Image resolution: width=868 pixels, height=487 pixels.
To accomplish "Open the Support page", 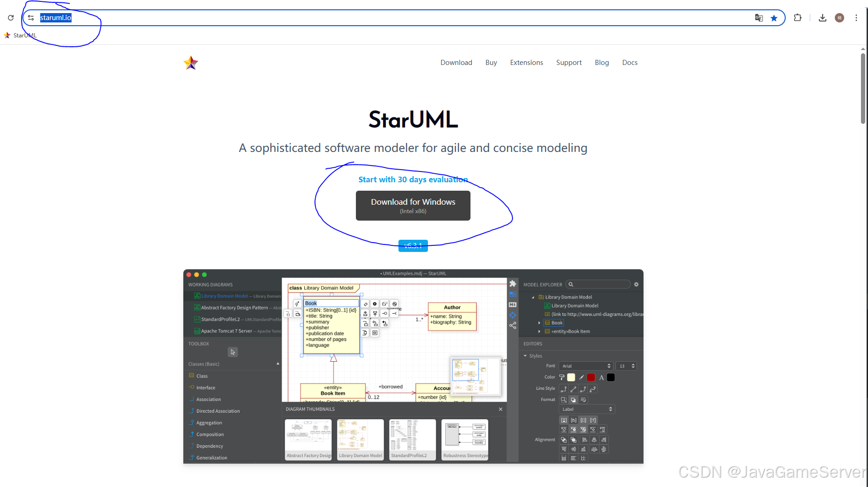I will tap(569, 63).
